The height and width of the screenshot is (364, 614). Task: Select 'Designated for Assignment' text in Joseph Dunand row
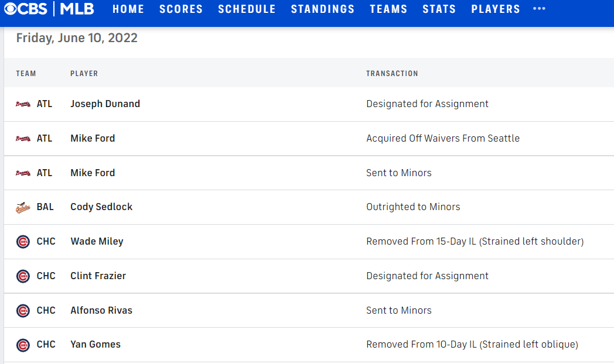427,104
